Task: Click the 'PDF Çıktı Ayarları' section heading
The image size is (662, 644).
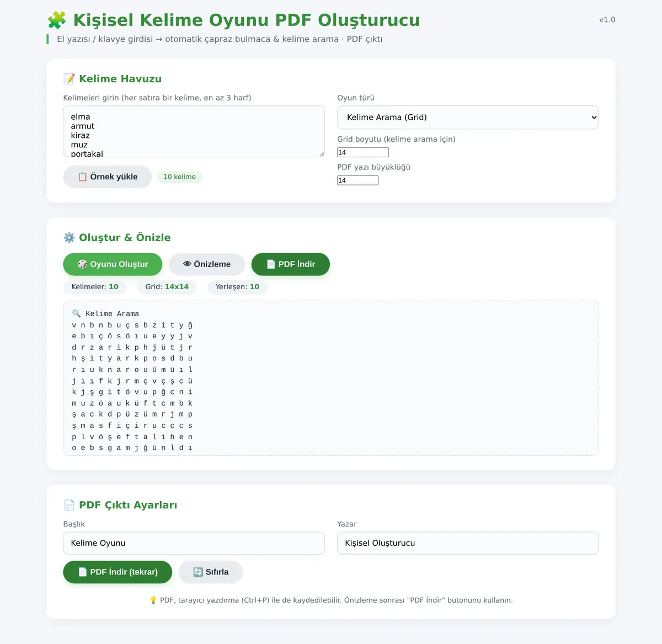Action: [128, 505]
